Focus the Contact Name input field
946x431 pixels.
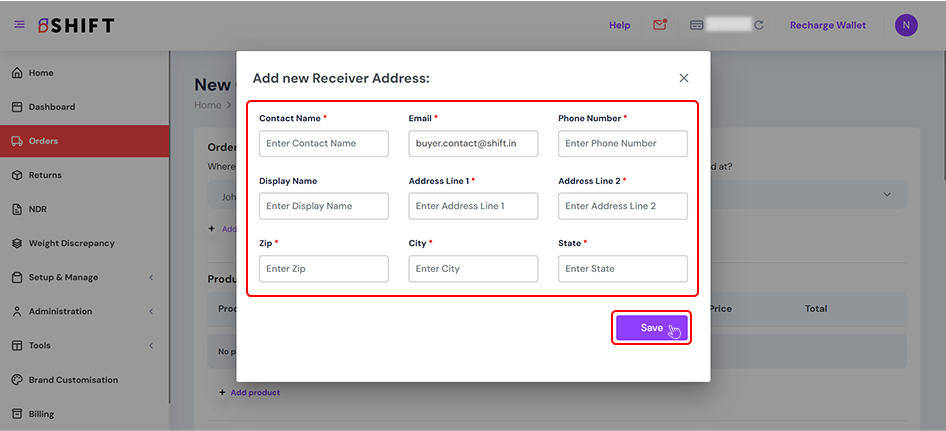323,143
